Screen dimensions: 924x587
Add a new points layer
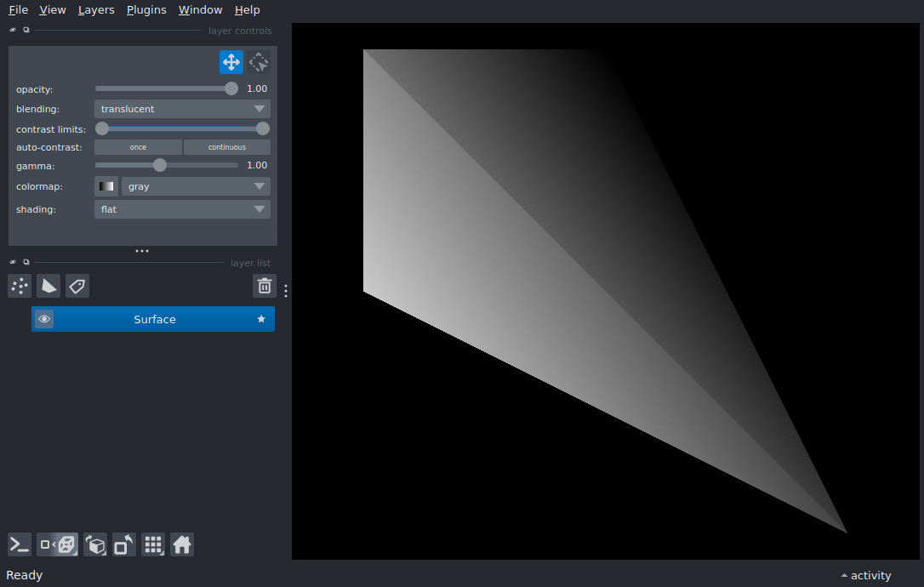pyautogui.click(x=20, y=286)
